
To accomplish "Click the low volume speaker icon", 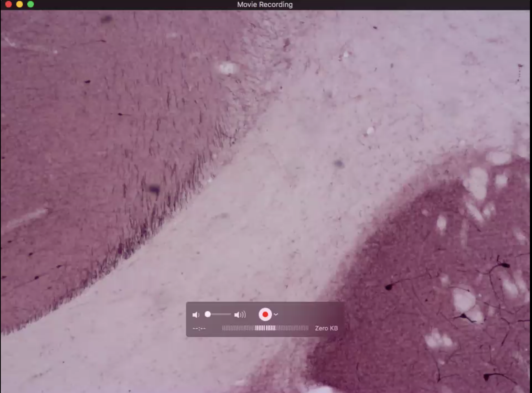I will 195,315.
